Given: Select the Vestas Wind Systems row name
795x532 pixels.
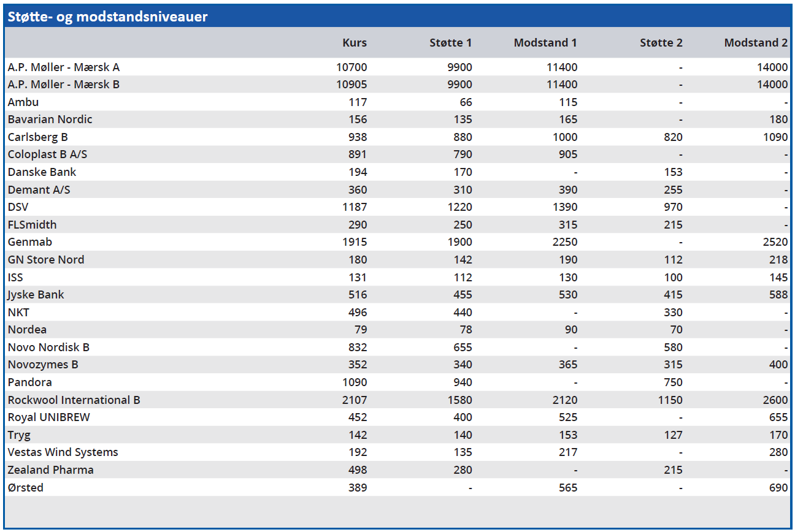Looking at the screenshot, I should tap(63, 452).
